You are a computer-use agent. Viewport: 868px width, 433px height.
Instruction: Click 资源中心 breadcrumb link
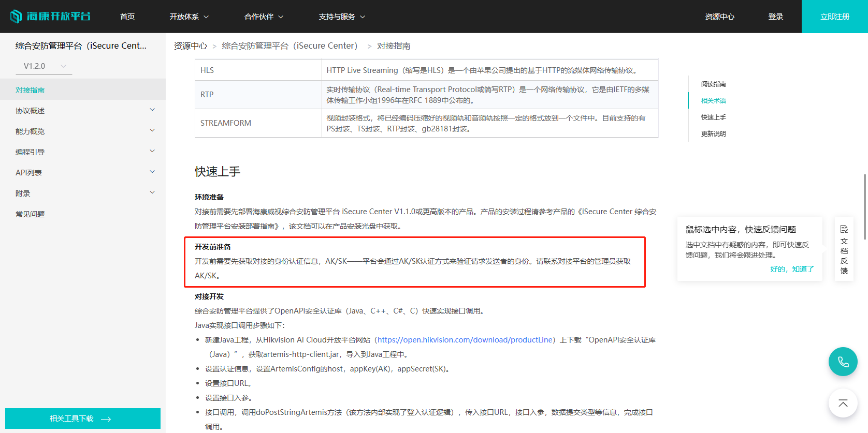(x=191, y=46)
